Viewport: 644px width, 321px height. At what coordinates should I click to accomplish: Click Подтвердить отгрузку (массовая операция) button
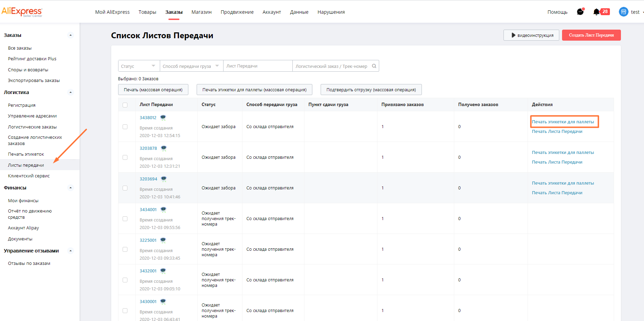tap(371, 90)
